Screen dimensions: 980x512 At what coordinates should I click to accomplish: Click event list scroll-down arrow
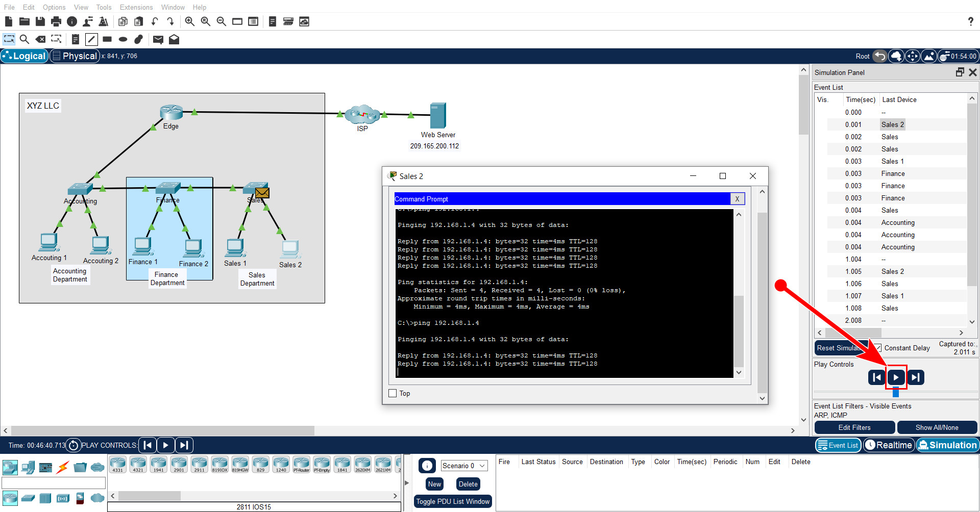point(972,322)
